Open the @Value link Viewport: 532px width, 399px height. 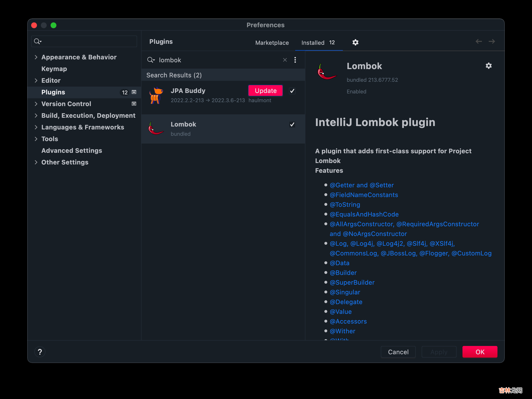[341, 312]
